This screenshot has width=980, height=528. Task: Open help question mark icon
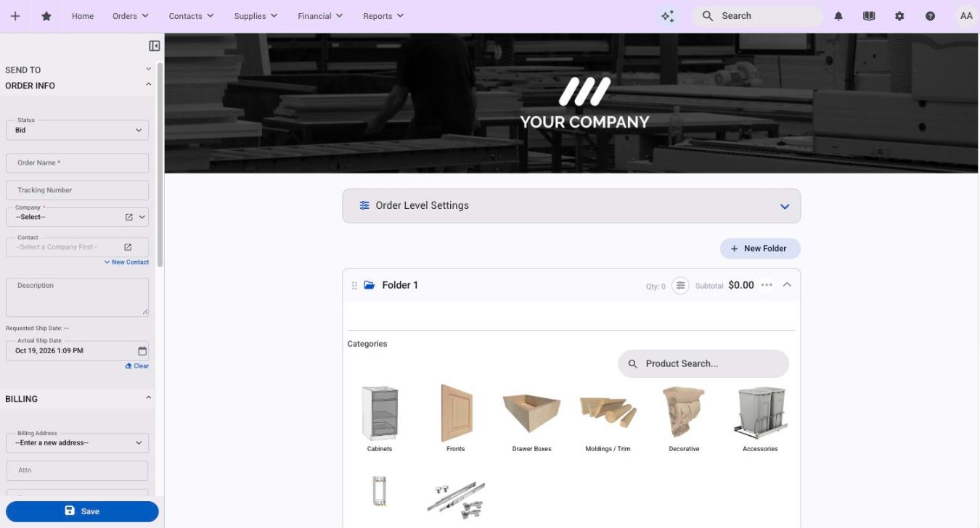[x=930, y=16]
